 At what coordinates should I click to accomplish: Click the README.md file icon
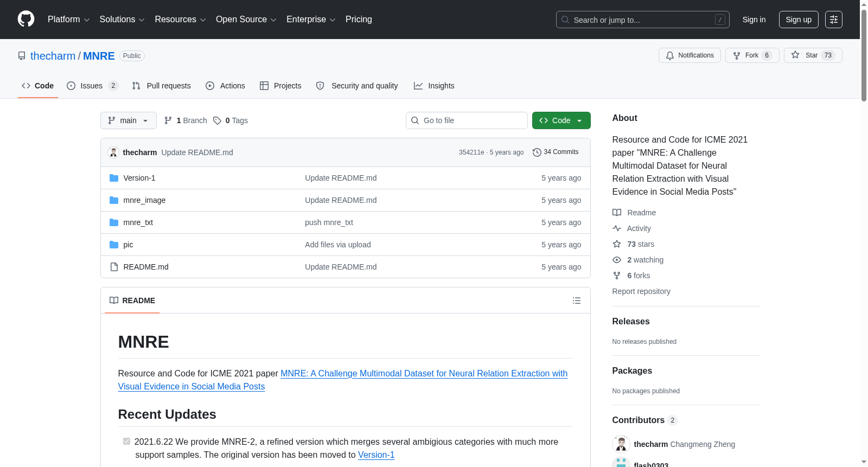pos(114,267)
